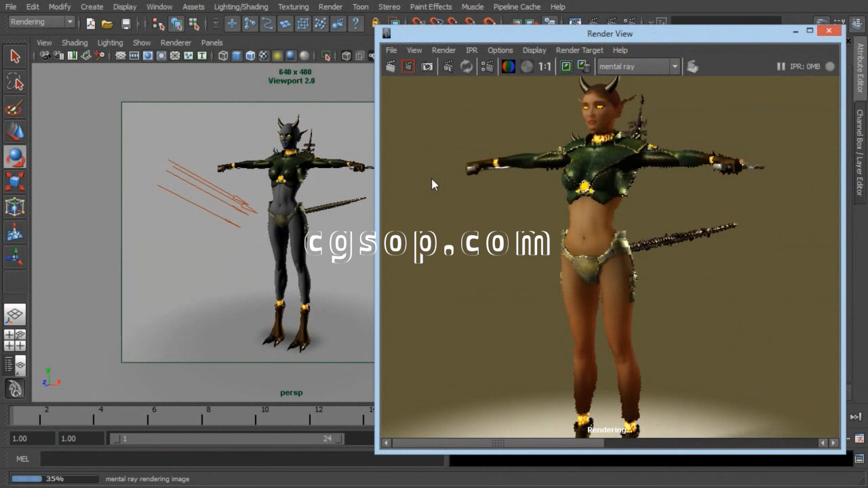Pick the Scale tool red cube icon
The image size is (868, 488).
15,182
